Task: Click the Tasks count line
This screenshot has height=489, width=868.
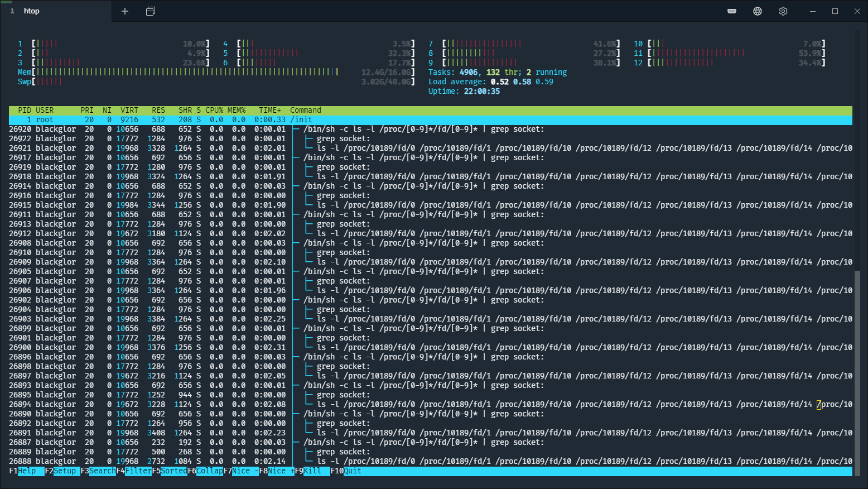Action: tap(498, 73)
